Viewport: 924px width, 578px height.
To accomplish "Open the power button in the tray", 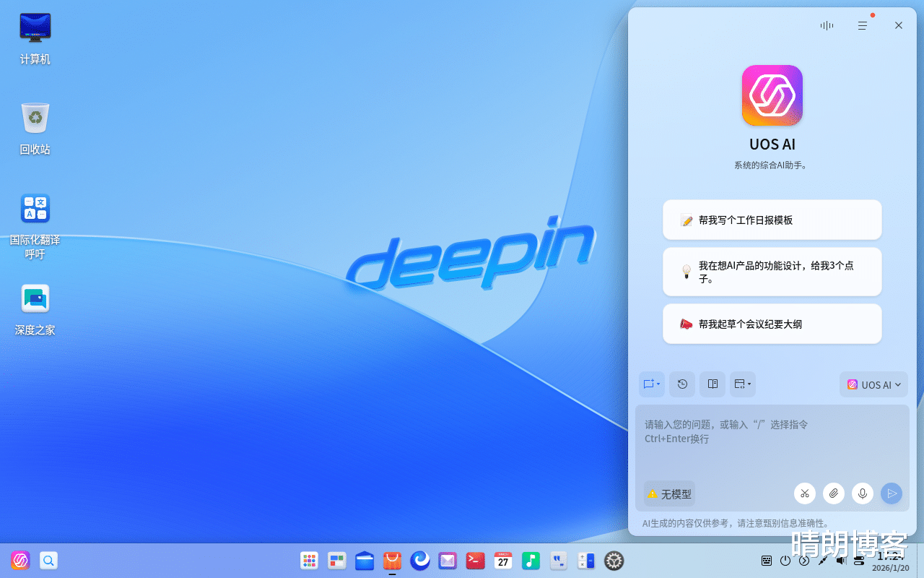I will [785, 561].
